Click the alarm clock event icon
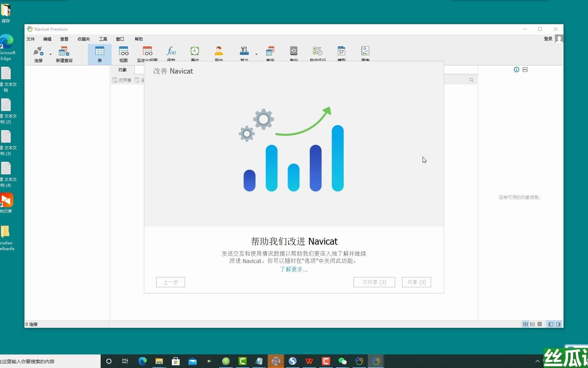 click(195, 51)
